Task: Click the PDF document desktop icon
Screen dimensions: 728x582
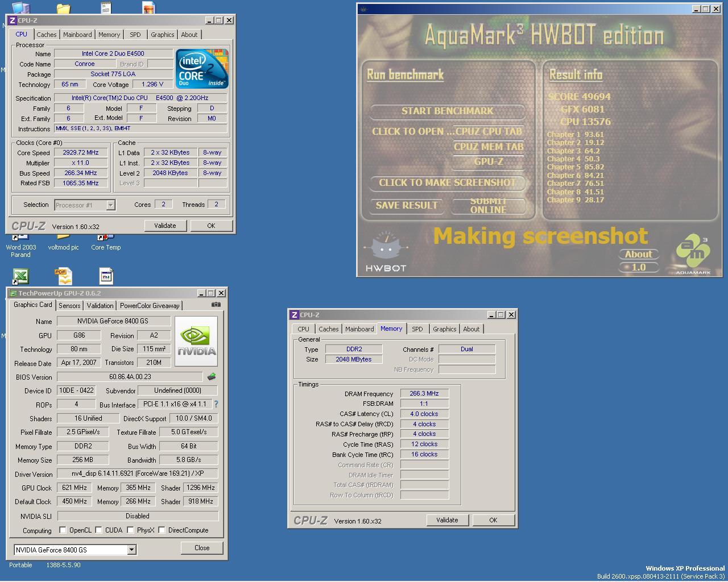Action: 64,276
